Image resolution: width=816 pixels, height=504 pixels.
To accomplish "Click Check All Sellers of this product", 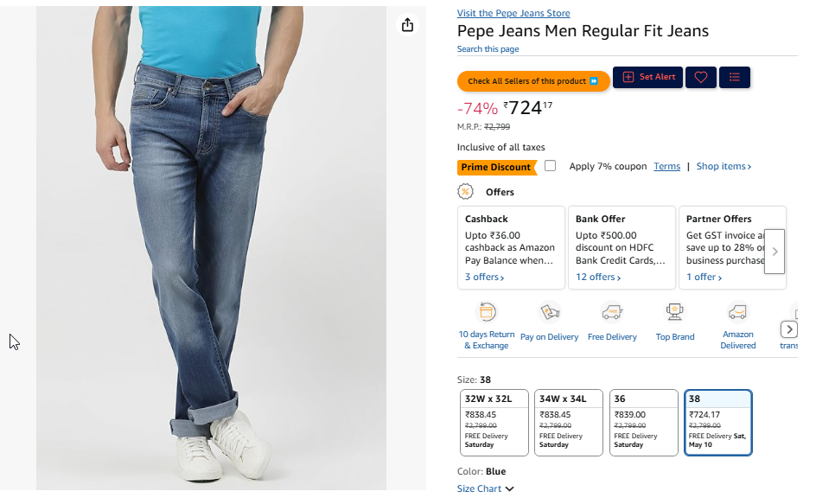I will pos(533,81).
